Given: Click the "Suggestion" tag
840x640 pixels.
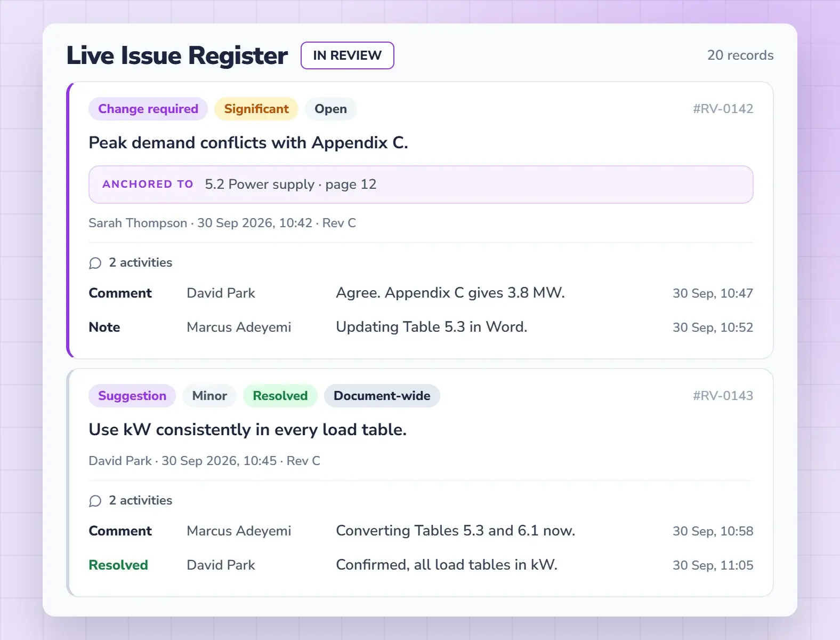Looking at the screenshot, I should 132,396.
